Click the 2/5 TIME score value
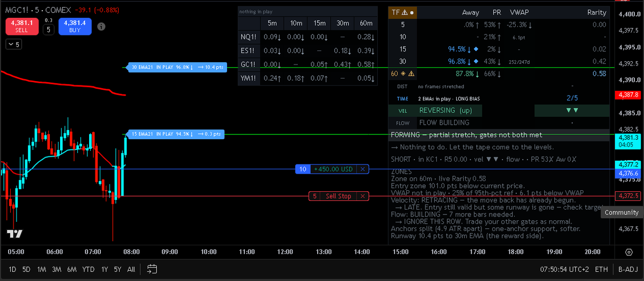Image resolution: width=644 pixels, height=281 pixels. coord(572,98)
